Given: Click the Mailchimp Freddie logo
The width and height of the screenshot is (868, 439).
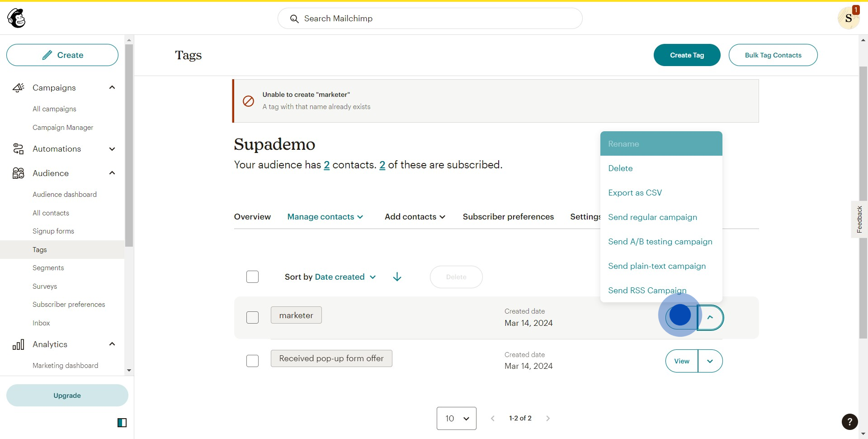Looking at the screenshot, I should [17, 18].
